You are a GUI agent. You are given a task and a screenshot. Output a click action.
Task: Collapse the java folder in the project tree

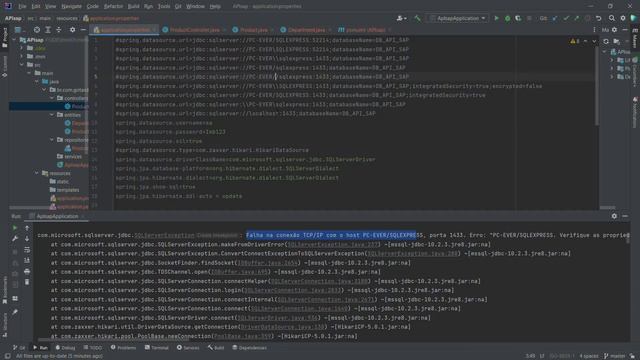(x=37, y=81)
